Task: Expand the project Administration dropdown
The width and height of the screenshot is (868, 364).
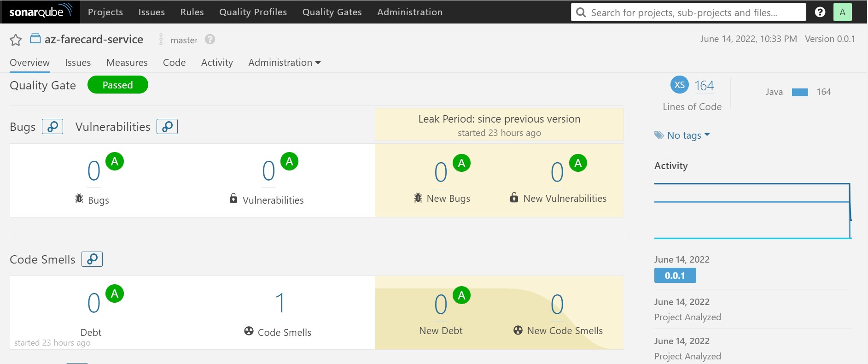Action: point(284,62)
